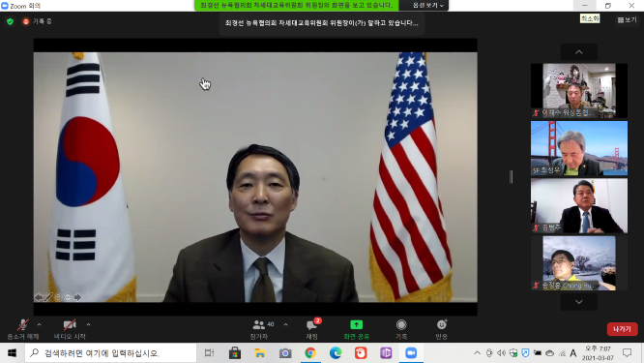Open File Explorer from taskbar

(260, 352)
